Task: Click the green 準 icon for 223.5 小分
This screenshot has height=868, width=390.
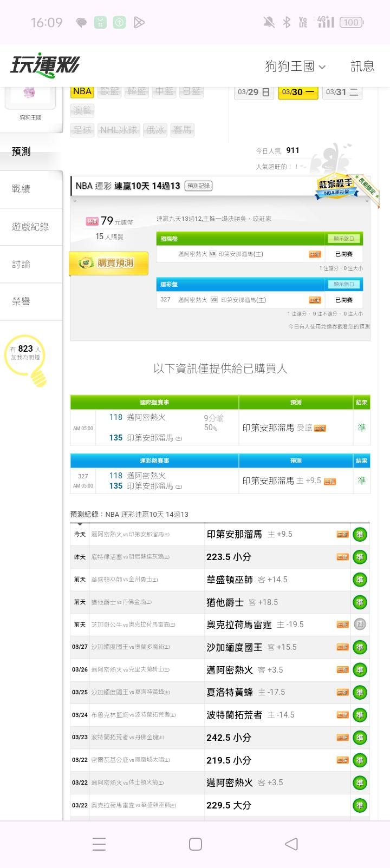Action: [360, 557]
